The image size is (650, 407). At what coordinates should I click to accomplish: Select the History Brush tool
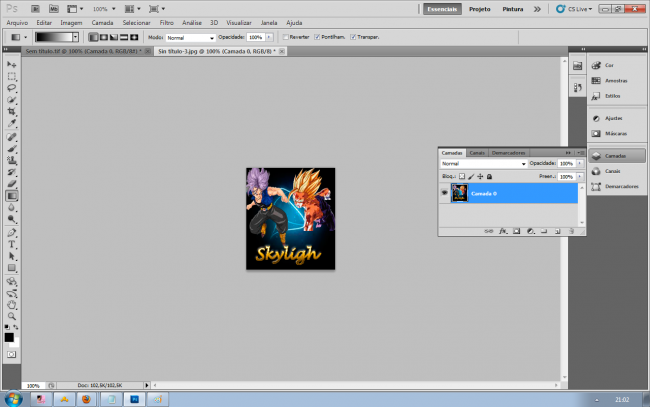(x=12, y=172)
